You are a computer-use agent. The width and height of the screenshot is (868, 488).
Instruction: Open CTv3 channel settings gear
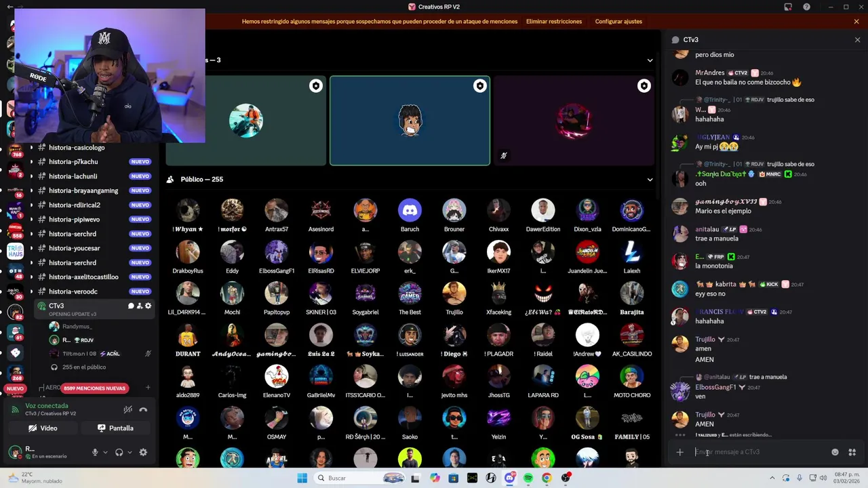[149, 306]
